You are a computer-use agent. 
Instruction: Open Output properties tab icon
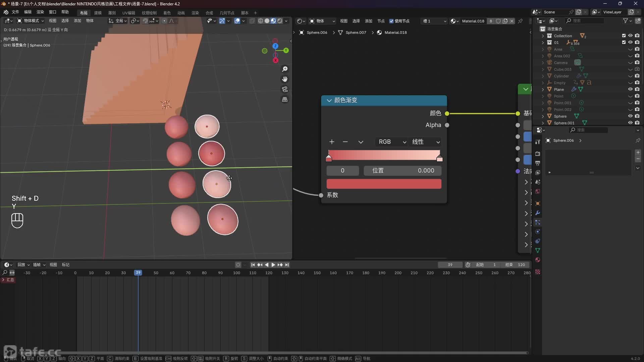[x=538, y=163]
